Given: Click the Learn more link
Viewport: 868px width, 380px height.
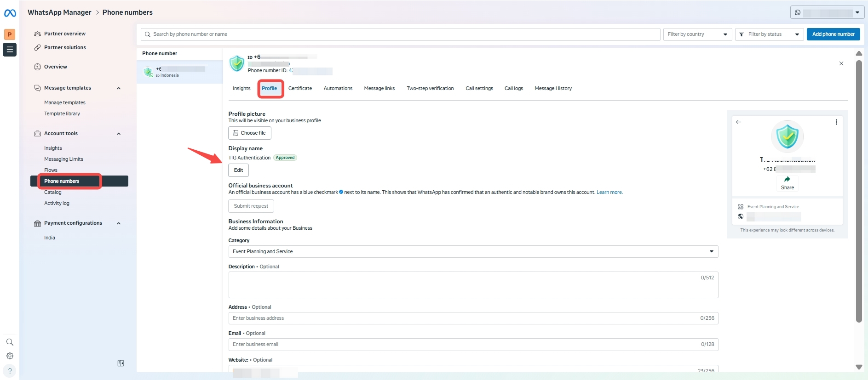Looking at the screenshot, I should [x=609, y=193].
